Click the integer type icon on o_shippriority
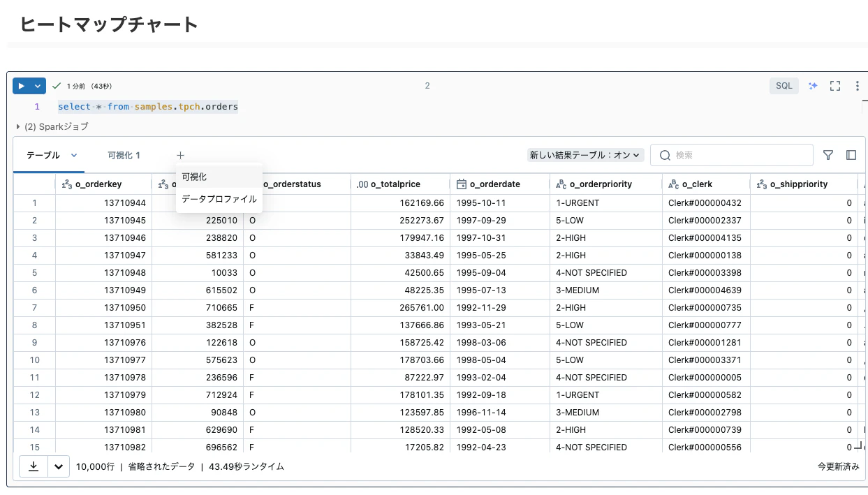 click(x=763, y=184)
